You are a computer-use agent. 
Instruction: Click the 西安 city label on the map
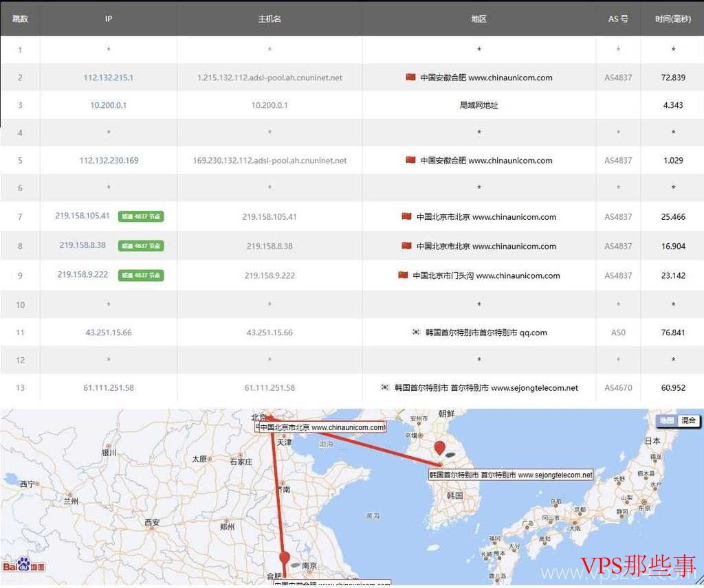(152, 522)
